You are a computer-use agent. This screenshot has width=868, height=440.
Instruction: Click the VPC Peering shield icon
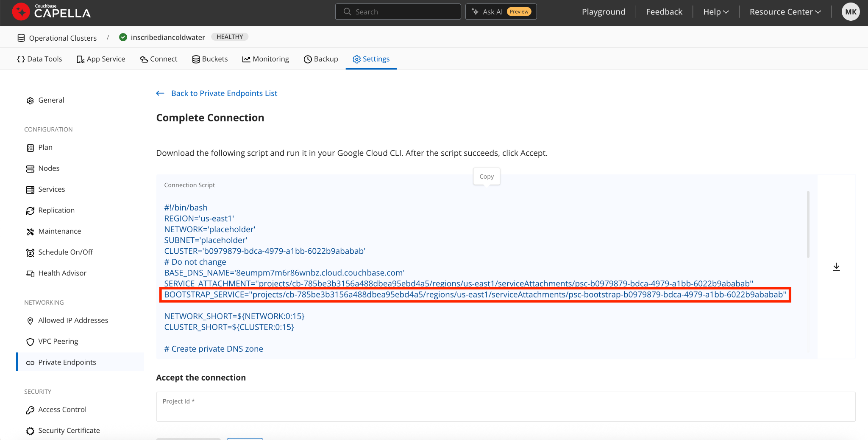click(30, 342)
